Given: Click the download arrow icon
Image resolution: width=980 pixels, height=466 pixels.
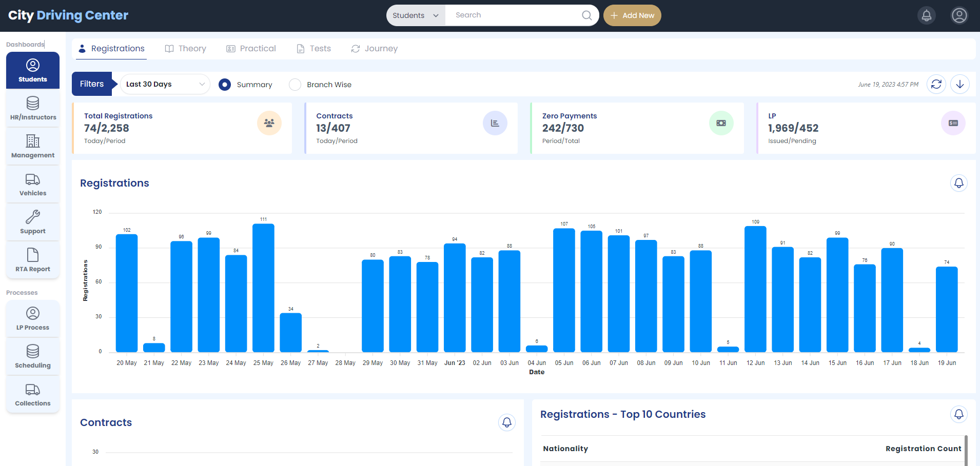Looking at the screenshot, I should coord(959,84).
